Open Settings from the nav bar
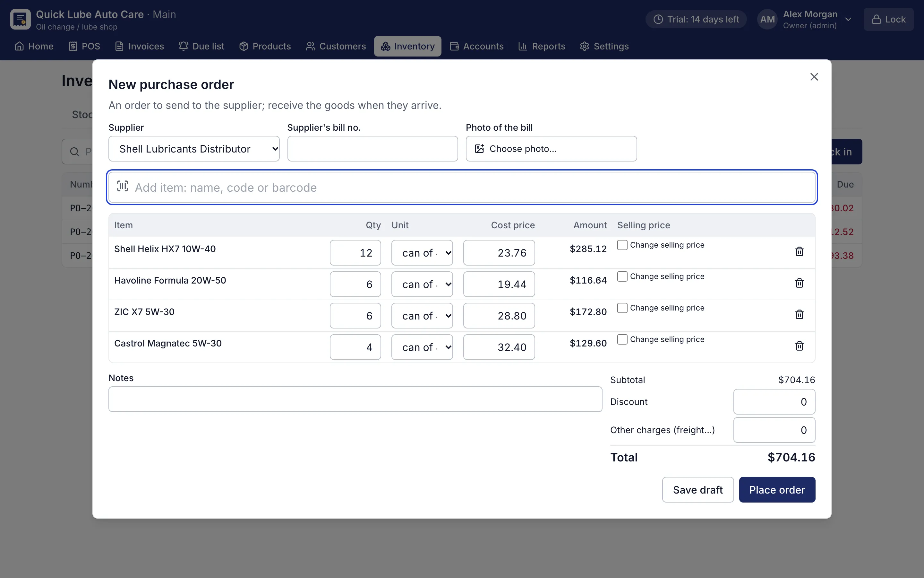This screenshot has height=578, width=924. (604, 46)
